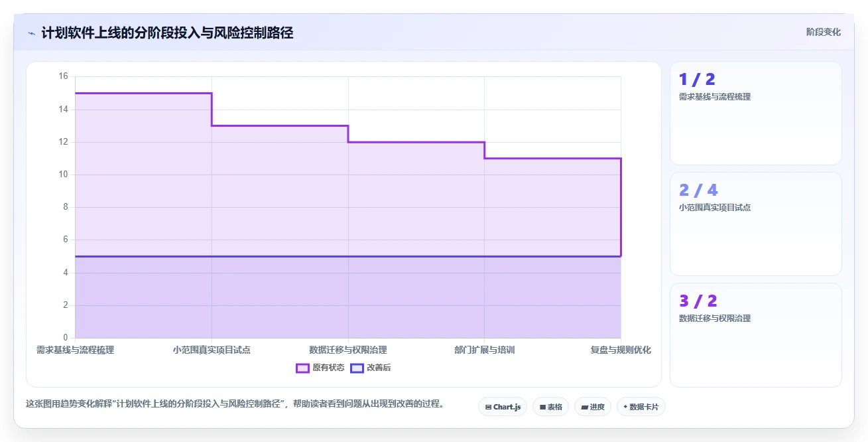
Task: Click y-axis value 16
Action: click(63, 76)
